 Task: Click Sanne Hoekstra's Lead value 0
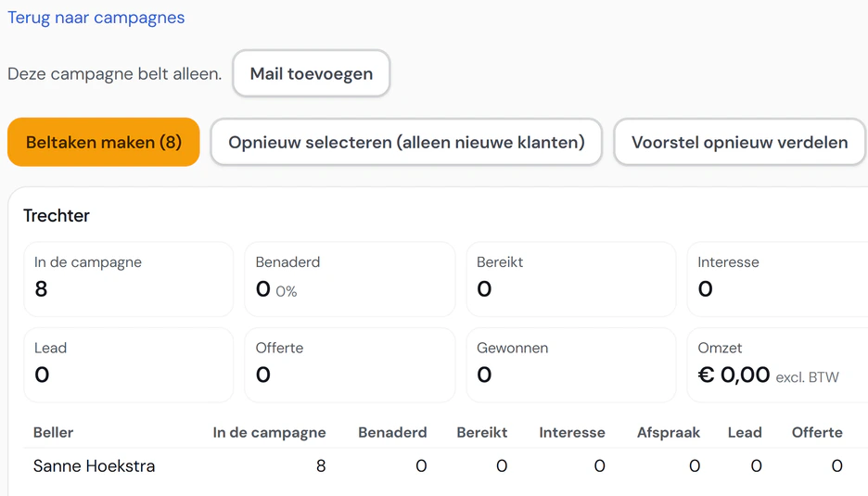tap(756, 466)
